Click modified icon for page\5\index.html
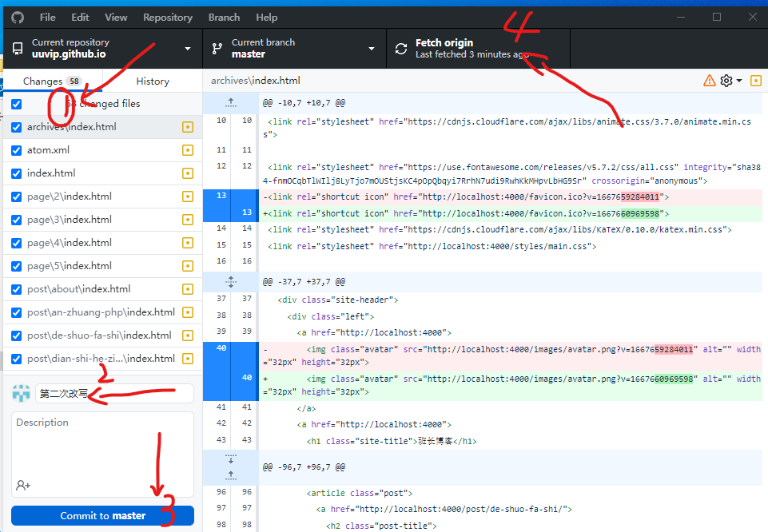The height and width of the screenshot is (532, 768). click(188, 266)
